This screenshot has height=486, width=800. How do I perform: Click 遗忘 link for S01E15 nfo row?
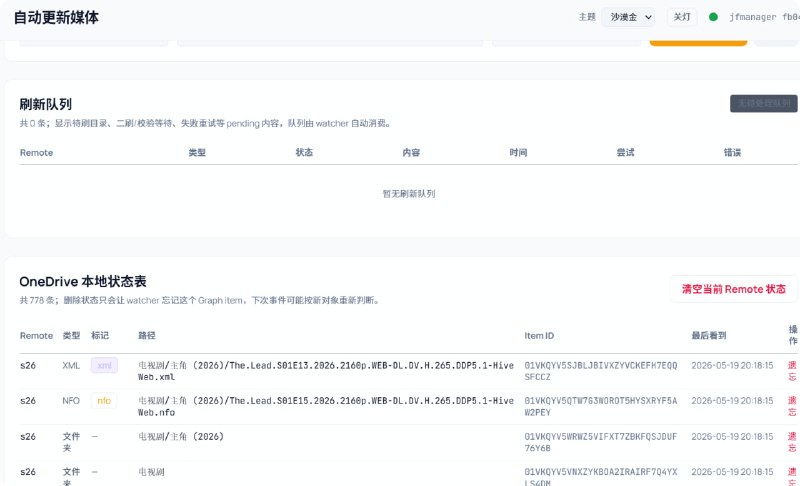click(x=792, y=406)
